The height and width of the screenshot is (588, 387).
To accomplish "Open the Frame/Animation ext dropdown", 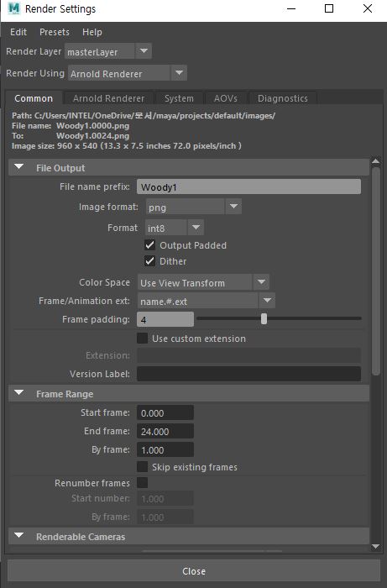I will pos(207,301).
